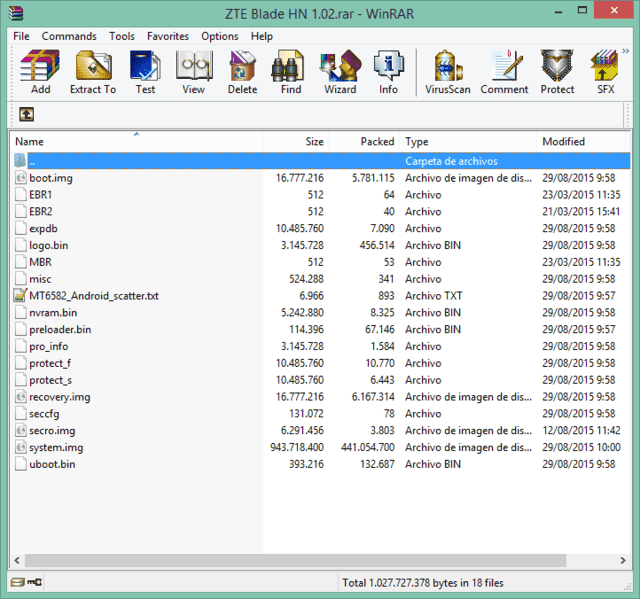This screenshot has width=640, height=599.
Task: Click the 943.718.400 size value
Action: point(297,447)
